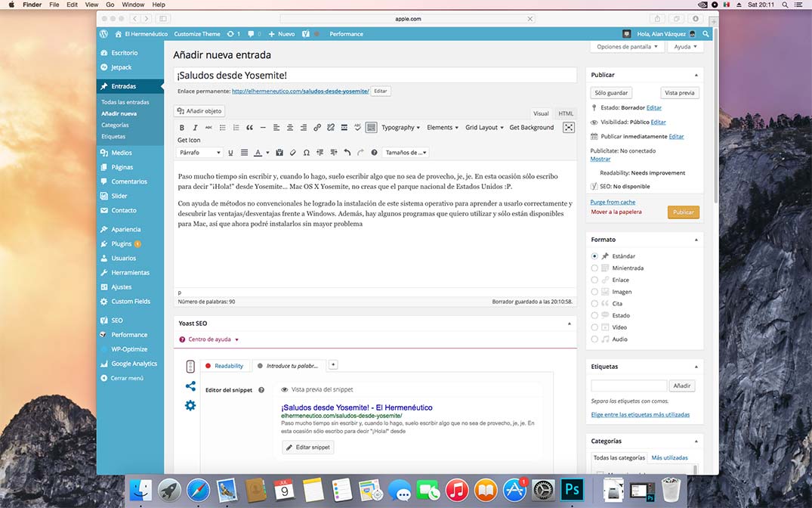
Task: Open the text color picker arrow
Action: 267,153
